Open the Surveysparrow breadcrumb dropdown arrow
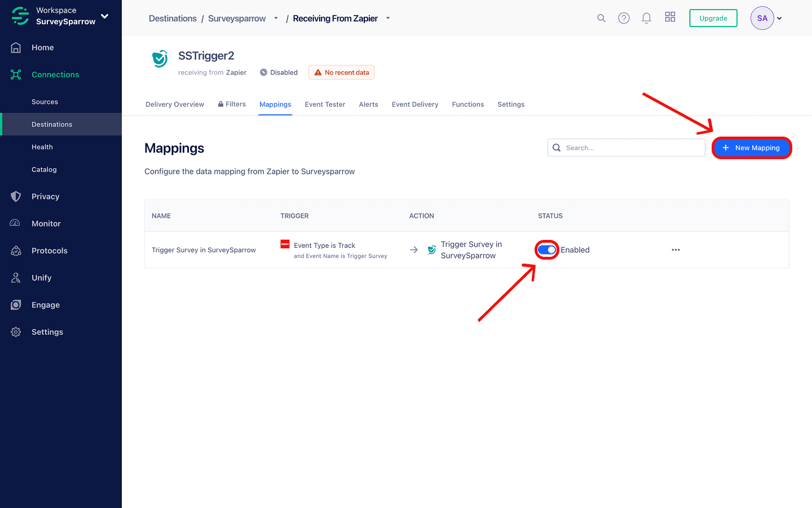This screenshot has width=812, height=508. pos(276,18)
